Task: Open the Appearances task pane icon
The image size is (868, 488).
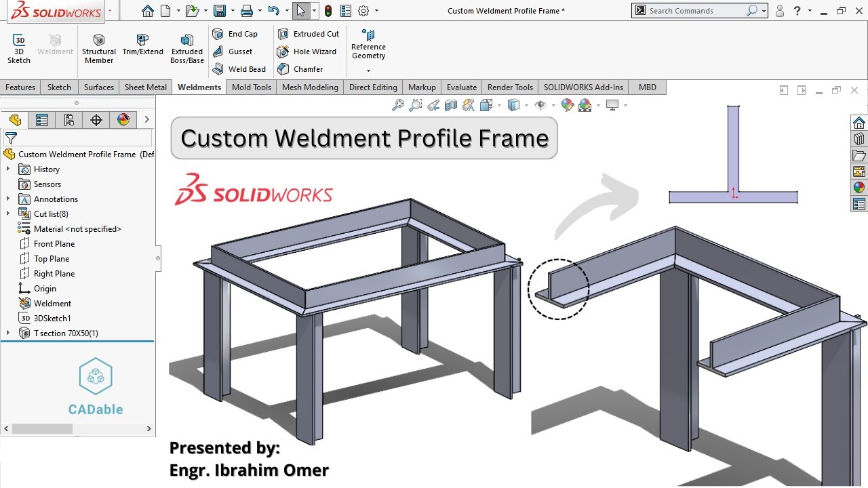Action: [859, 188]
